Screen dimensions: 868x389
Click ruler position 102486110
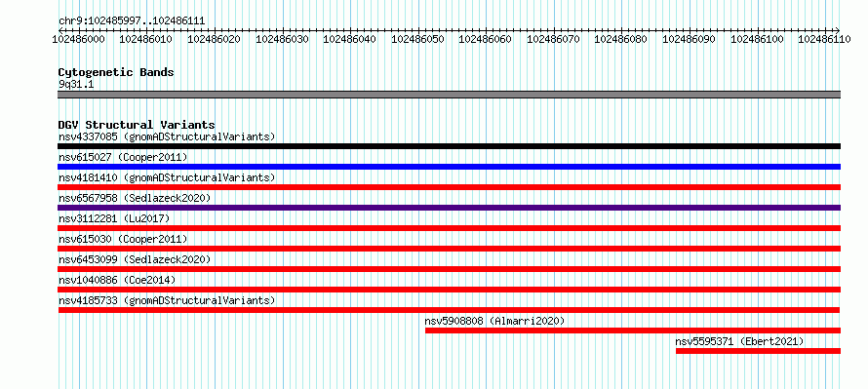click(824, 39)
